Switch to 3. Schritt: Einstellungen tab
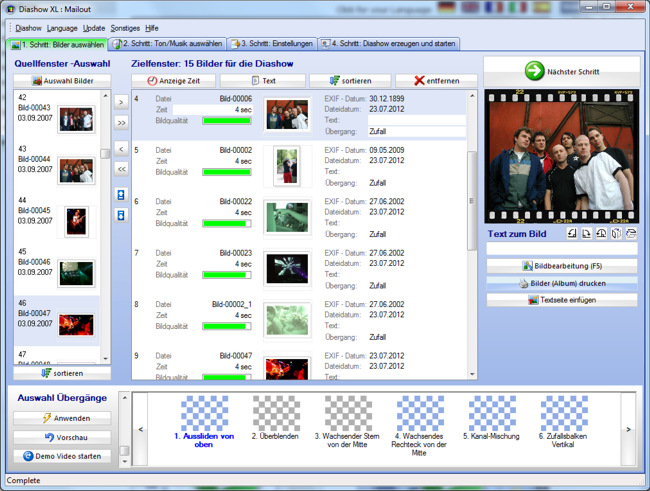Screen dimensions: 650x491 point(272,44)
